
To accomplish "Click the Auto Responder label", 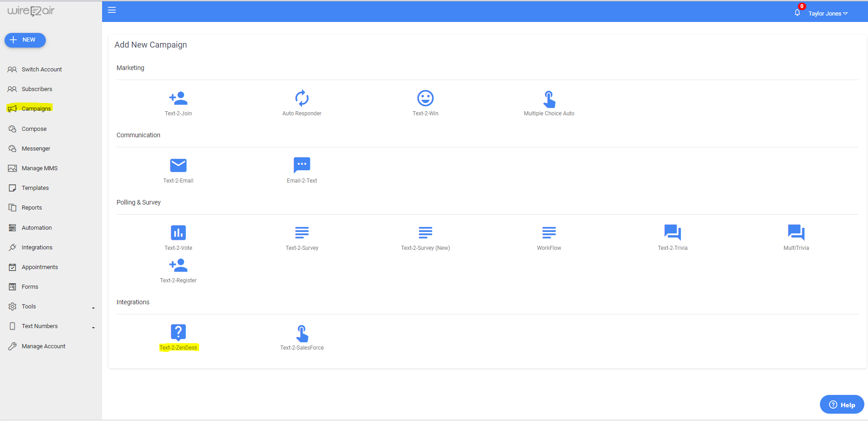I will pos(302,113).
